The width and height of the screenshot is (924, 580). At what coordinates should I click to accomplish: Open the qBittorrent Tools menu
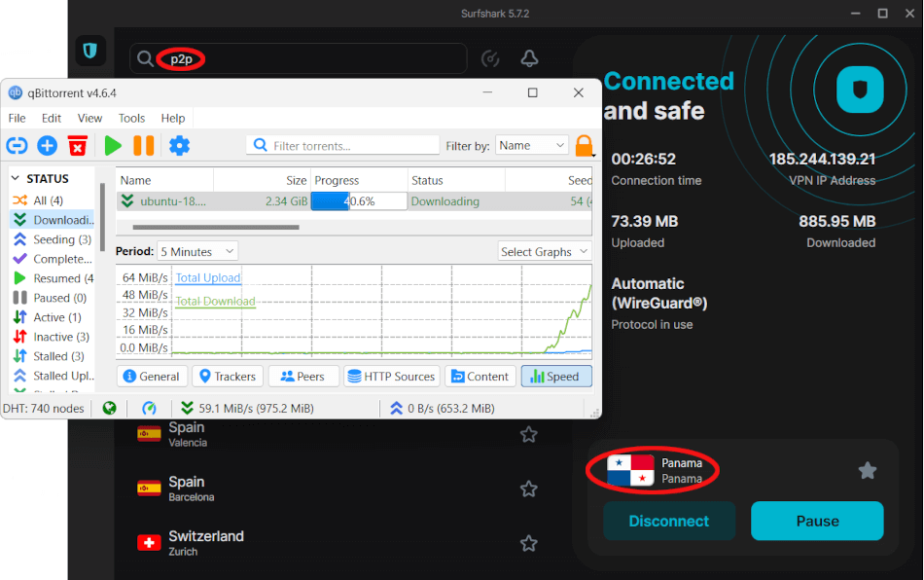click(131, 118)
